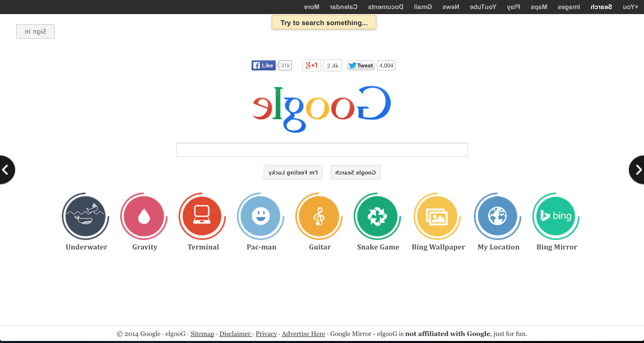The image size is (644, 343).
Task: Click the Twitter Tweet button
Action: coord(361,66)
